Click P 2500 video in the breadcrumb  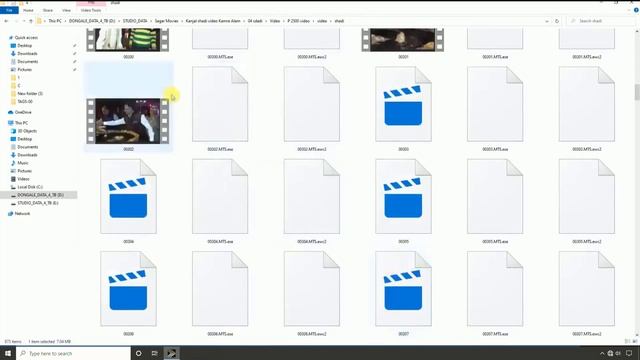coord(298,21)
